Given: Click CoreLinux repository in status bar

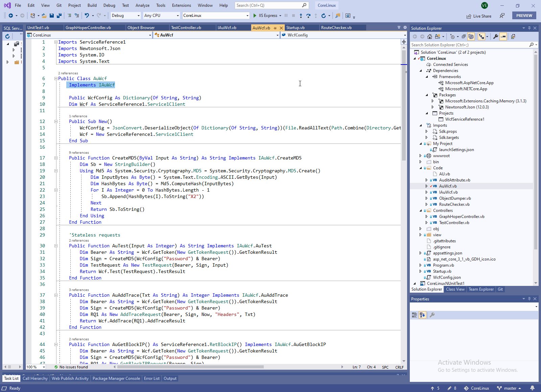Looking at the screenshot, I should point(476,388).
